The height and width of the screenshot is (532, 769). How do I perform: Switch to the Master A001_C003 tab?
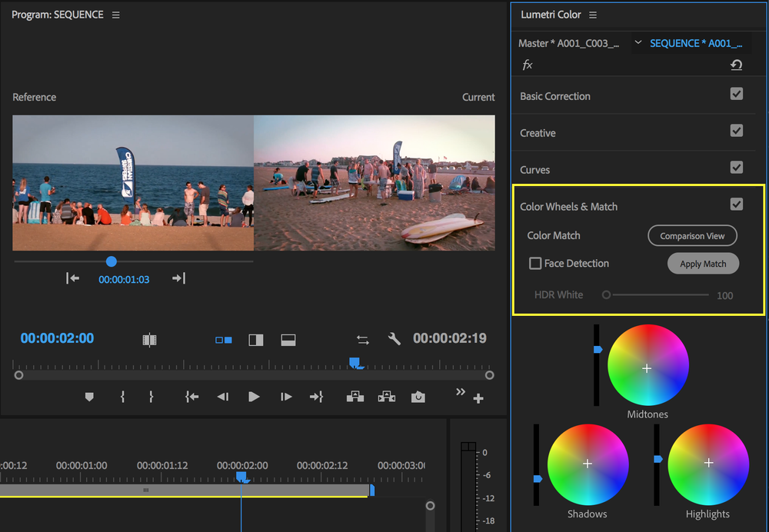569,43
